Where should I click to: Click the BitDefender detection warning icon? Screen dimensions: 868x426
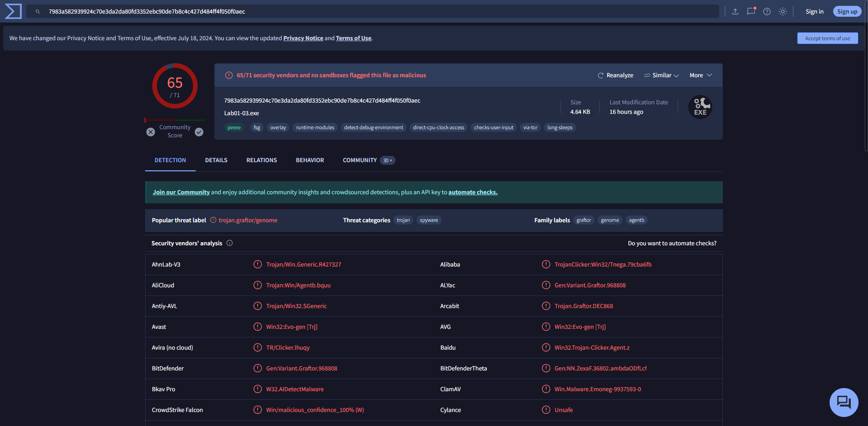point(258,368)
